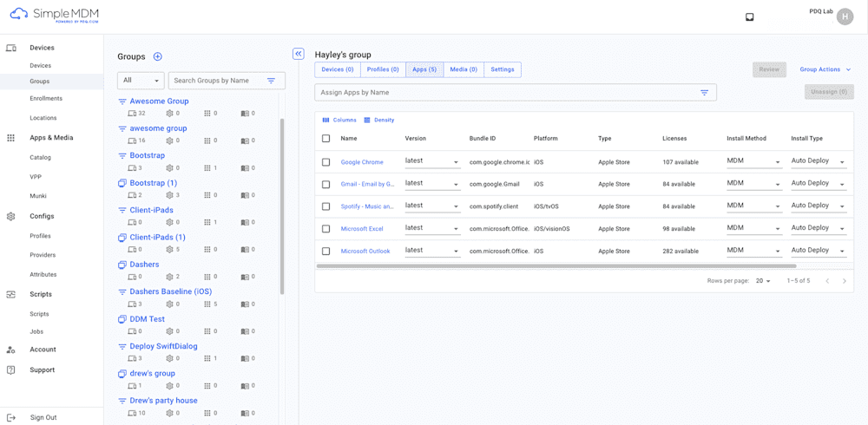Check the Microsoft Outlook row checkbox
Viewport: 868px width, 425px height.
[x=326, y=252]
